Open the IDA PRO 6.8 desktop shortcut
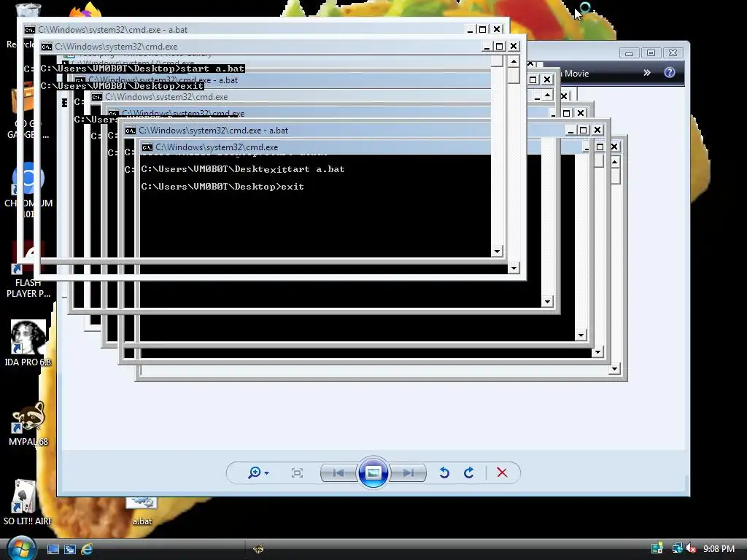Image resolution: width=747 pixels, height=560 pixels. [28, 344]
